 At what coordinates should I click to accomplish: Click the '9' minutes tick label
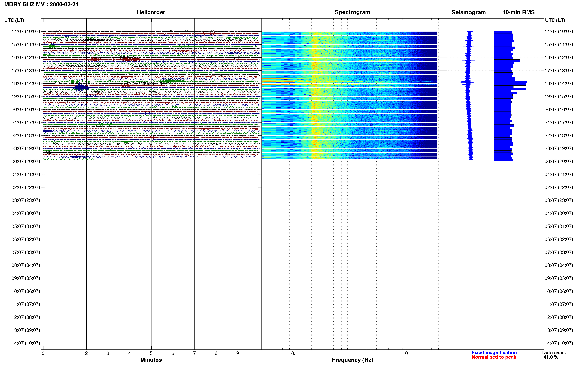coord(238,353)
